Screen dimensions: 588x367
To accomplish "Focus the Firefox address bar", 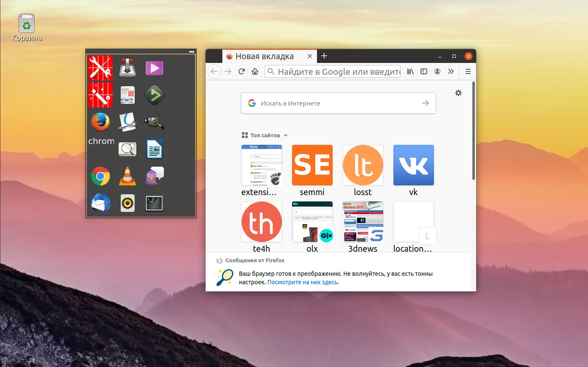I will point(333,71).
